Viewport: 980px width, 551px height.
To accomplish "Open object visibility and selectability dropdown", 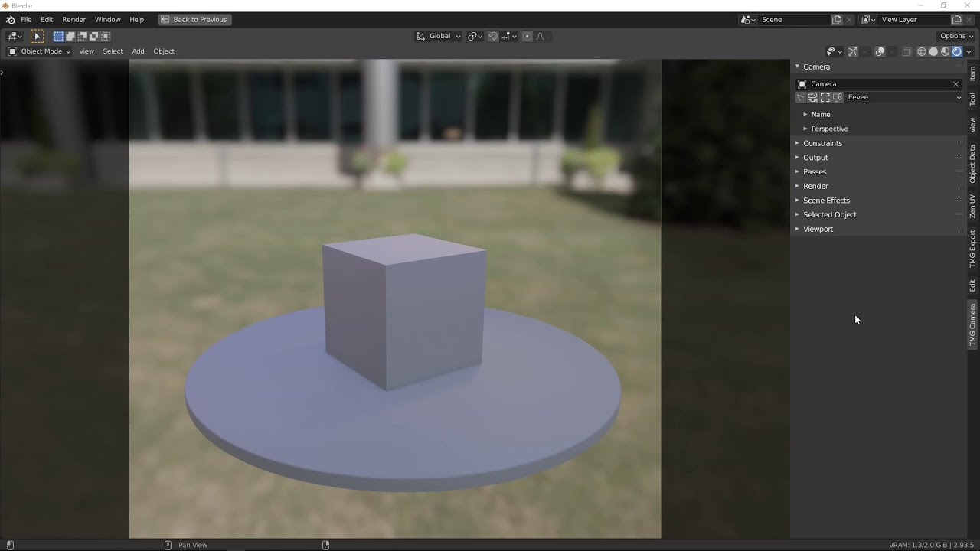I will [x=834, y=51].
